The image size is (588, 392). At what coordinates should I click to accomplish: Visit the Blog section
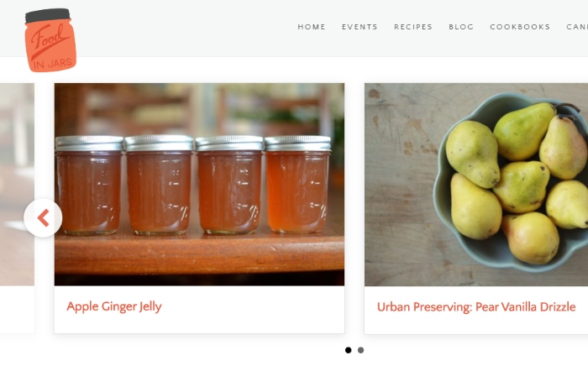(461, 27)
